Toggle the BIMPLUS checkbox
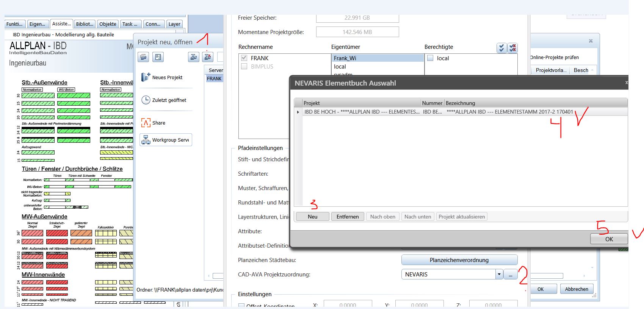Viewport: 644px width, 309px height. pos(244,66)
